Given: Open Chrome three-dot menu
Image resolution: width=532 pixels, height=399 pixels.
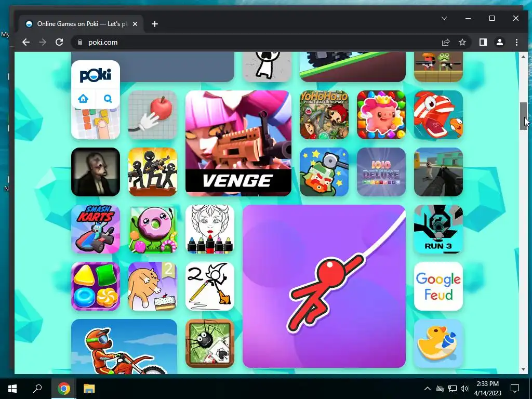Looking at the screenshot, I should 516,42.
